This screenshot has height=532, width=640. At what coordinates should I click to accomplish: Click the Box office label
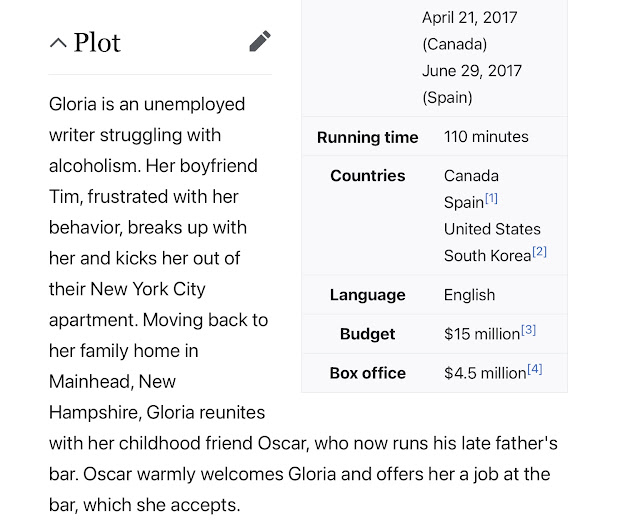tap(367, 373)
